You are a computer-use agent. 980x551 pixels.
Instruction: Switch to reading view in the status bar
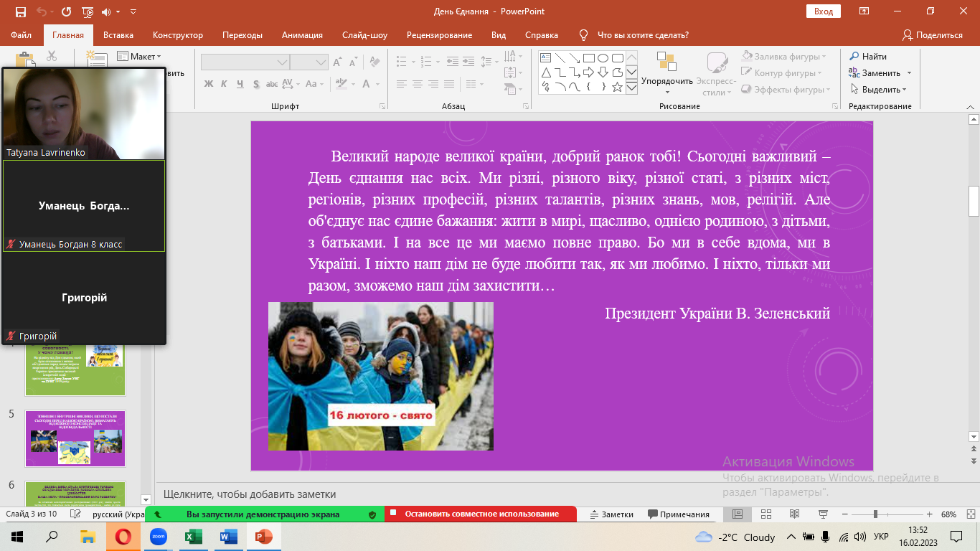point(793,514)
